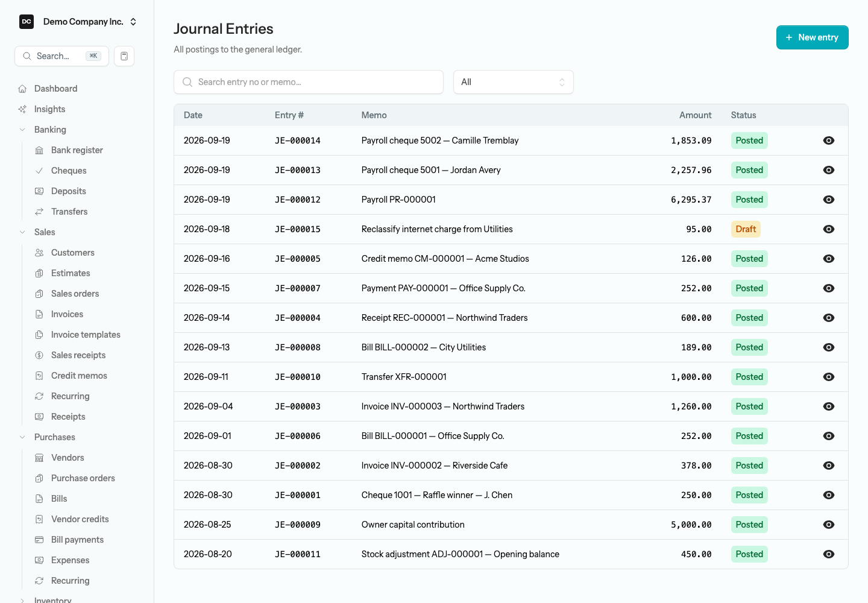The image size is (868, 603).
Task: Create a New entry
Action: (x=813, y=37)
